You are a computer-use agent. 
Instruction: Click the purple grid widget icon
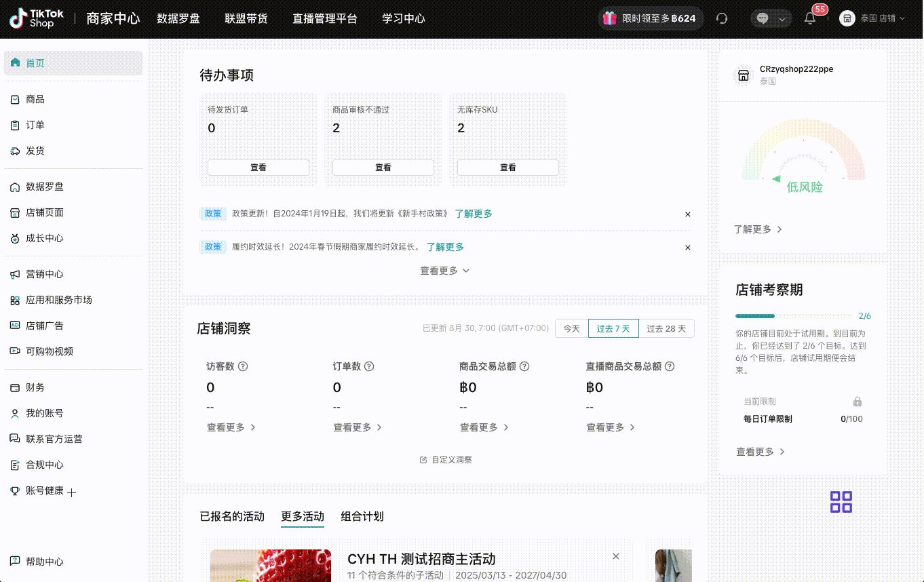pyautogui.click(x=841, y=502)
